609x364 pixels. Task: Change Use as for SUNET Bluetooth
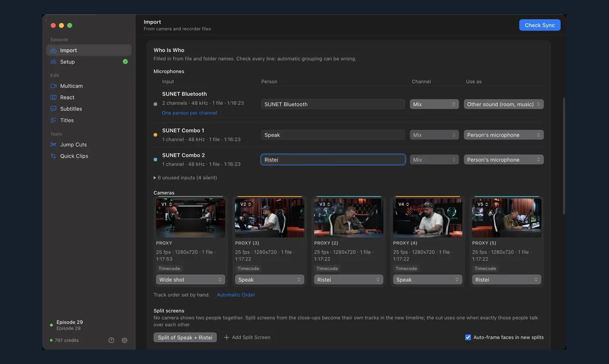click(x=504, y=104)
